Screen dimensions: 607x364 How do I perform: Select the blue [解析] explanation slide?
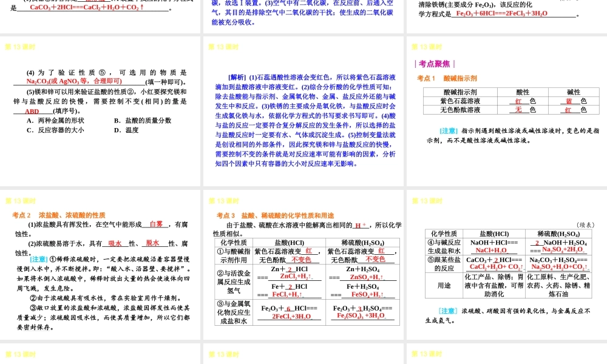tap(303, 112)
